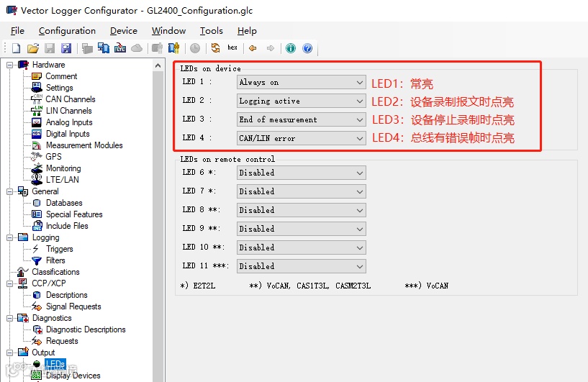588x382 pixels.
Task: Select Requests under Diagnostics
Action: [62, 341]
